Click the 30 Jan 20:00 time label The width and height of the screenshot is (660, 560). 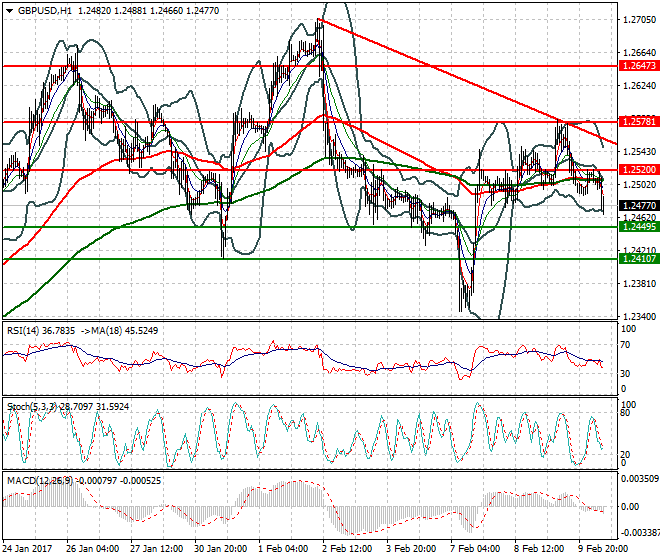221,549
